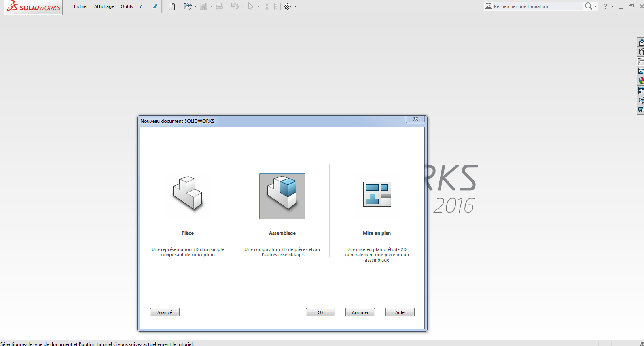Open File Explorer folder tab in task pane
The height and width of the screenshot is (346, 644).
(x=641, y=61)
